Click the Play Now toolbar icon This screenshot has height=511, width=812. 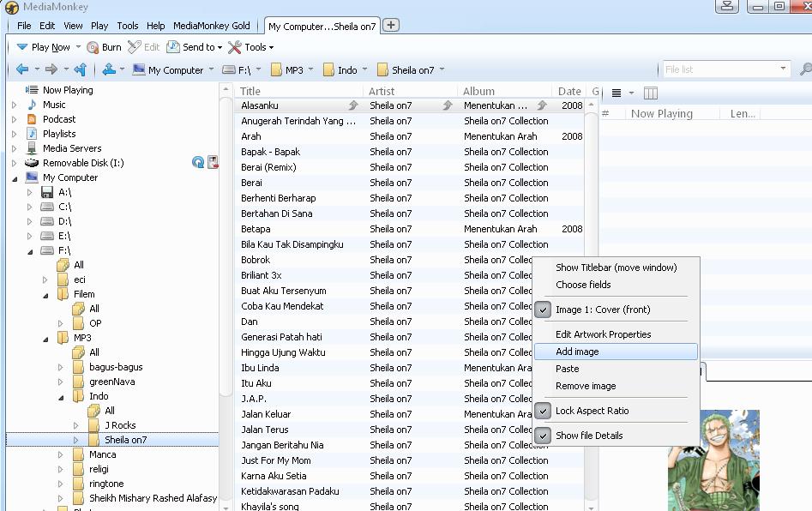21,47
